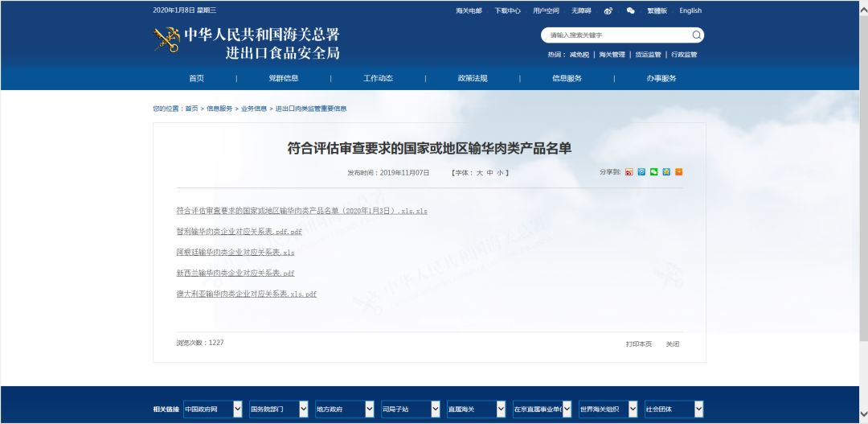Open 海关电邮 link in top bar
The image size is (868, 424).
pos(469,10)
